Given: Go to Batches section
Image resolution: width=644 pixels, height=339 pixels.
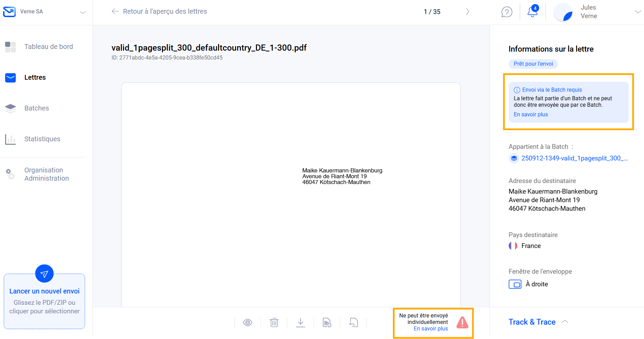Looking at the screenshot, I should tap(37, 108).
